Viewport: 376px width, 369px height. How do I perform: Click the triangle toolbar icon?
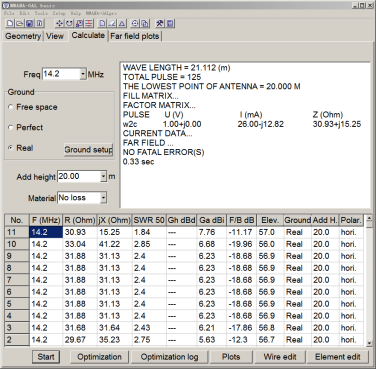tap(122, 23)
